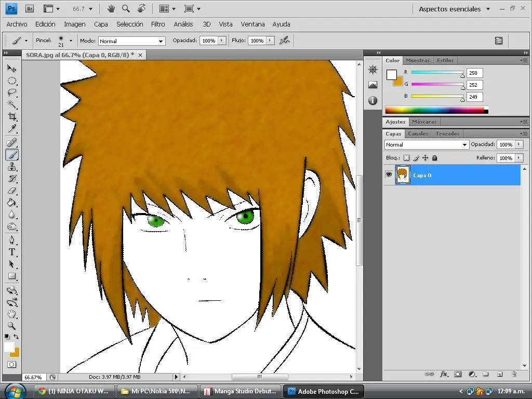This screenshot has height=399, width=532.
Task: Expand Relleno fill slider arrow
Action: 519,158
